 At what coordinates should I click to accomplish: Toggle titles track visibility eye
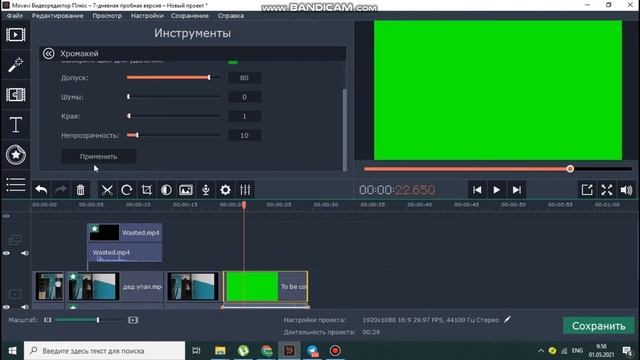pyautogui.click(x=7, y=216)
